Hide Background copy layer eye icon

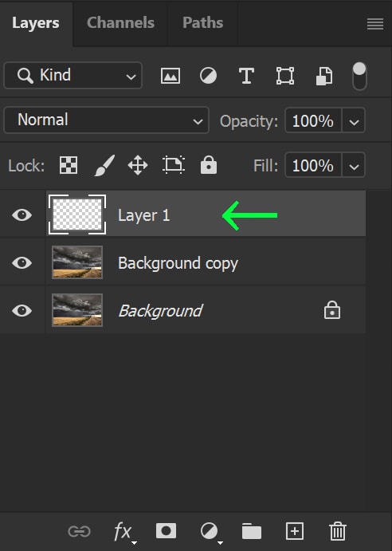(22, 262)
